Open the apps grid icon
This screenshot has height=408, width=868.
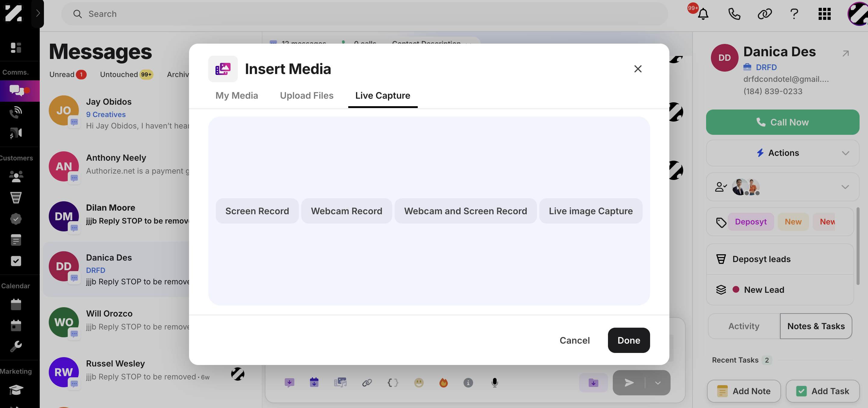pyautogui.click(x=825, y=14)
